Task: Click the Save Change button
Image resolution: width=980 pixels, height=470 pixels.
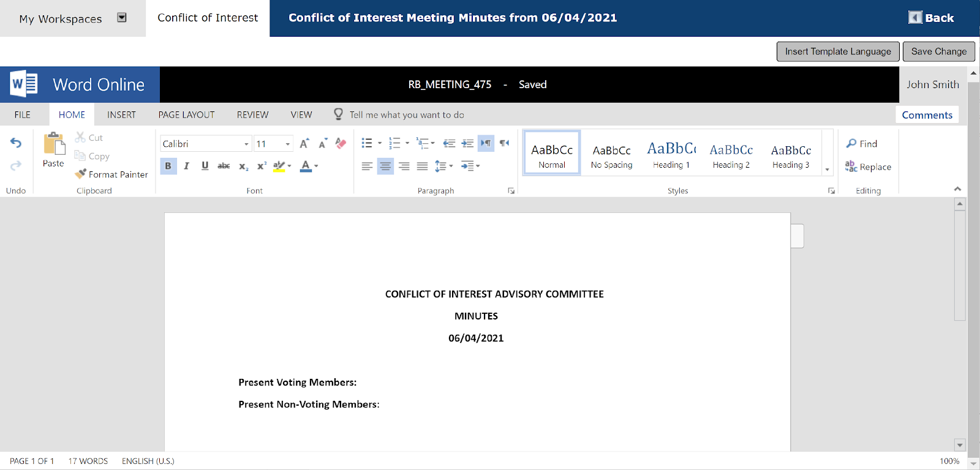Action: [939, 51]
